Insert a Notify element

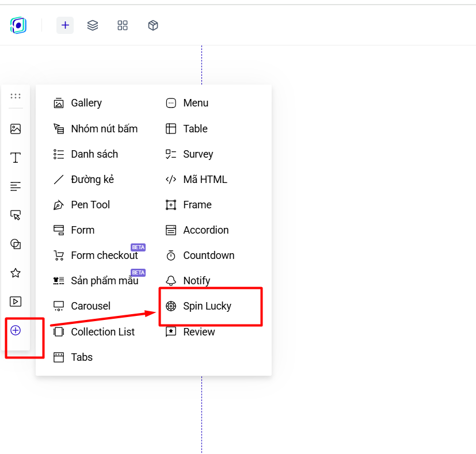click(188, 281)
